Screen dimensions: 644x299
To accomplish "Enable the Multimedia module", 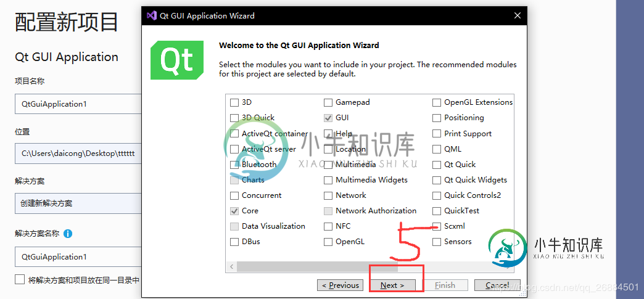I will tap(328, 165).
